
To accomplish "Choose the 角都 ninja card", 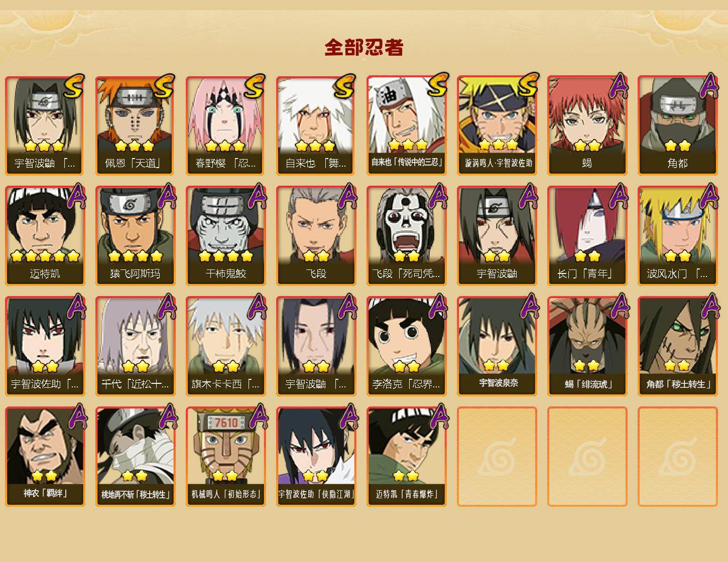I will point(678,125).
